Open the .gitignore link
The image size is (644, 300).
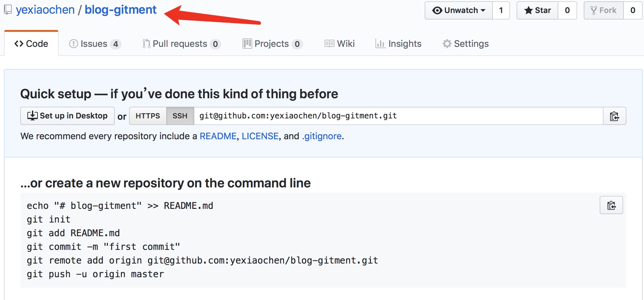[322, 136]
